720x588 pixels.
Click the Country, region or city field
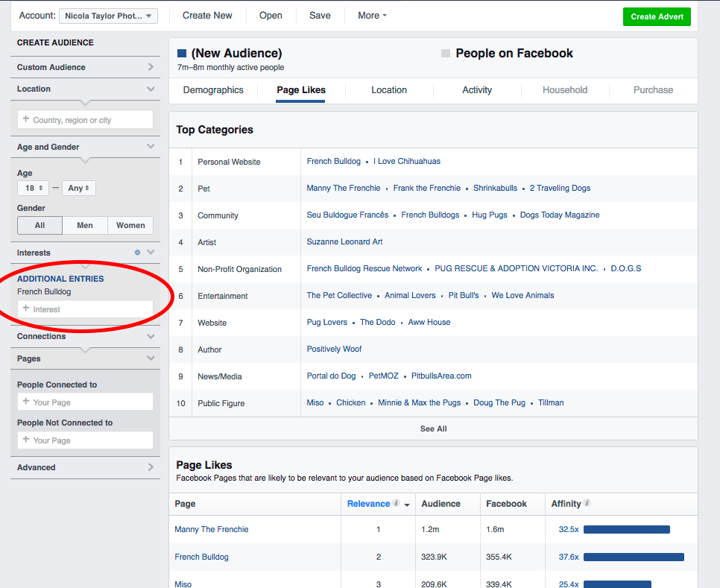coord(86,120)
